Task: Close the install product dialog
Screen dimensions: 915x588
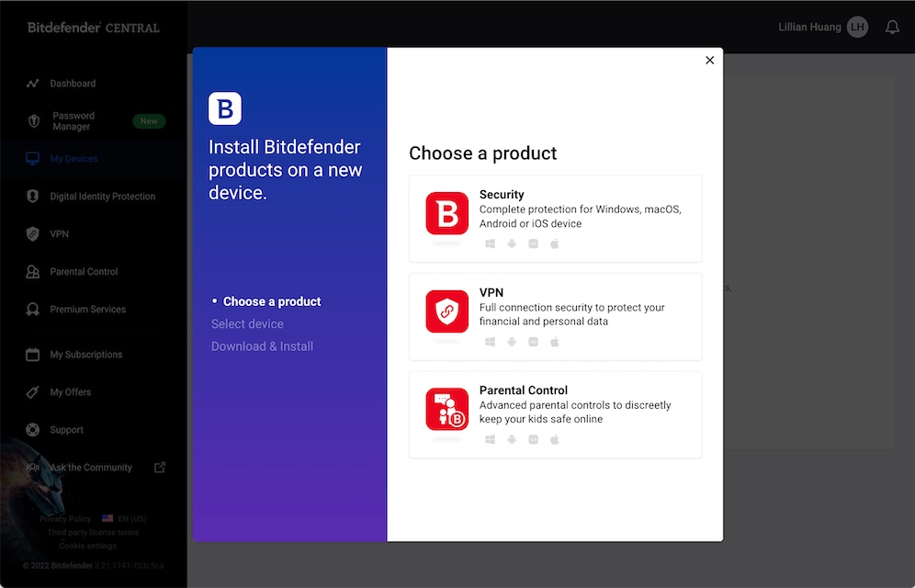Action: coord(709,60)
